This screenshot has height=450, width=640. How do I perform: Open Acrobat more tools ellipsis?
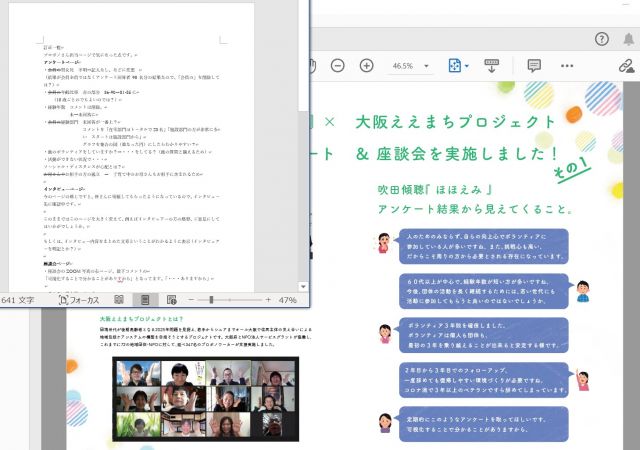(567, 66)
